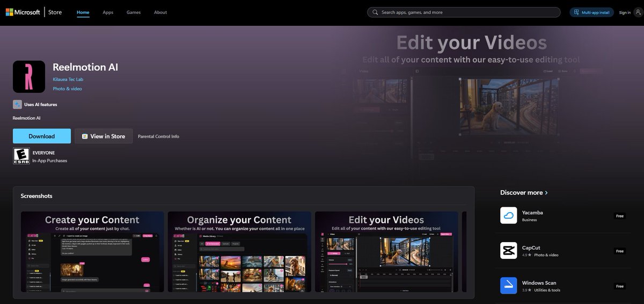644x304 pixels.
Task: Select the About tab
Action: [x=160, y=12]
